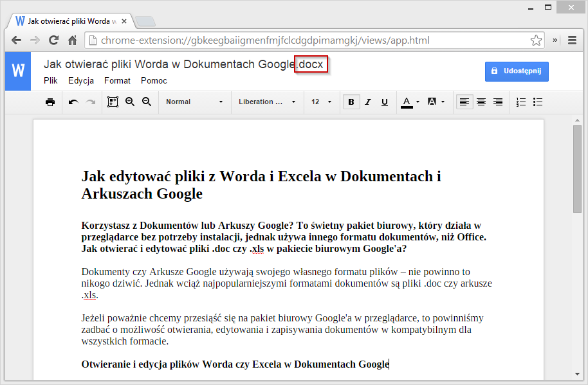Open the Normal paragraph style dropdown
Viewport: 588px width, 385px height.
(x=194, y=102)
